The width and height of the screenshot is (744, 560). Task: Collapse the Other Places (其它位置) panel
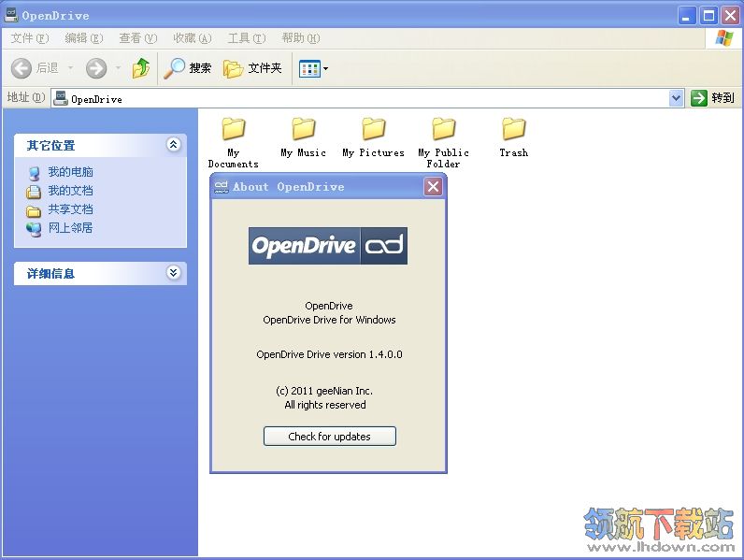pyautogui.click(x=174, y=144)
